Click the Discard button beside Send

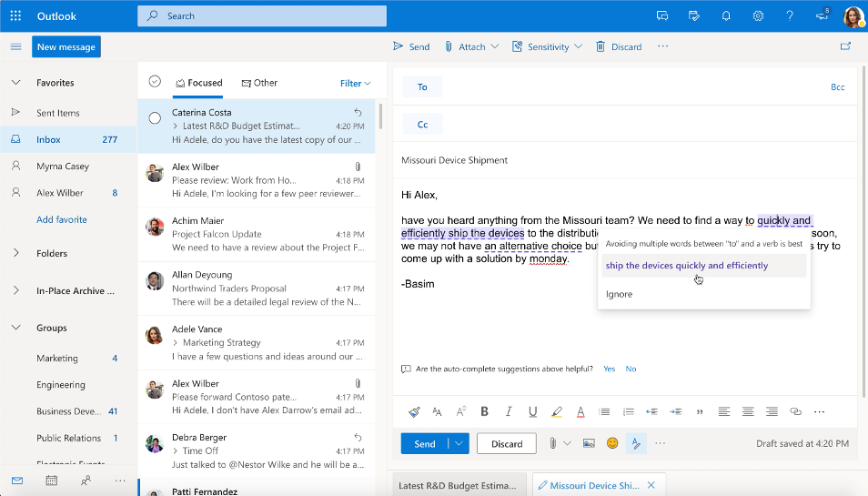507,443
